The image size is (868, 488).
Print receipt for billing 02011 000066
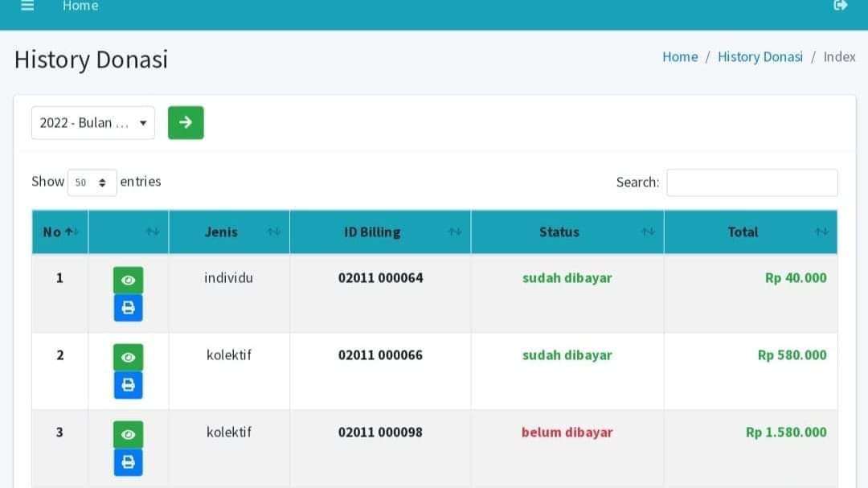pyautogui.click(x=128, y=385)
